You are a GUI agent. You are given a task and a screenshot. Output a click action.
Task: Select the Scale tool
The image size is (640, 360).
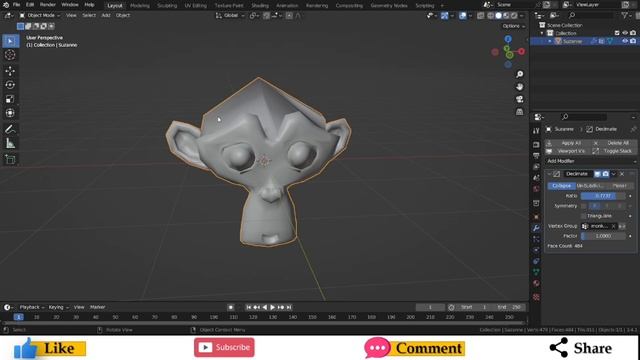click(x=10, y=99)
